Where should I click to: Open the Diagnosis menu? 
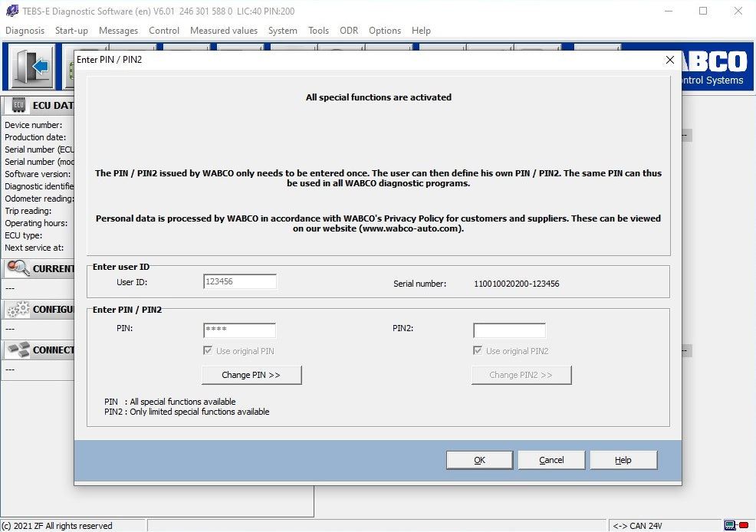(x=25, y=31)
